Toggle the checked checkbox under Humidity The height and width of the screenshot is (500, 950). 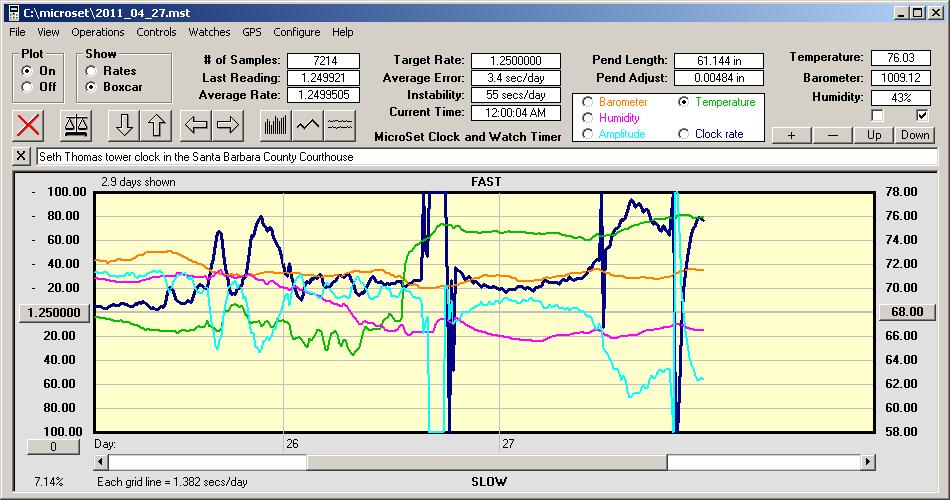(x=922, y=115)
